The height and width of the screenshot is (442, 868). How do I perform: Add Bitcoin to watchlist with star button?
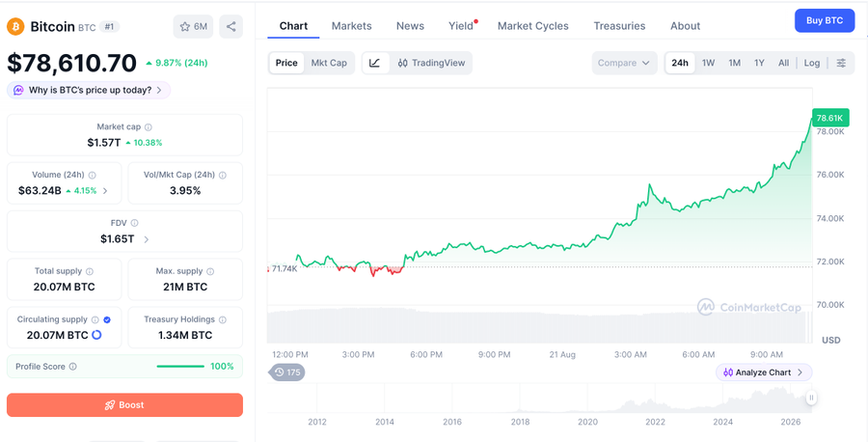tap(193, 27)
